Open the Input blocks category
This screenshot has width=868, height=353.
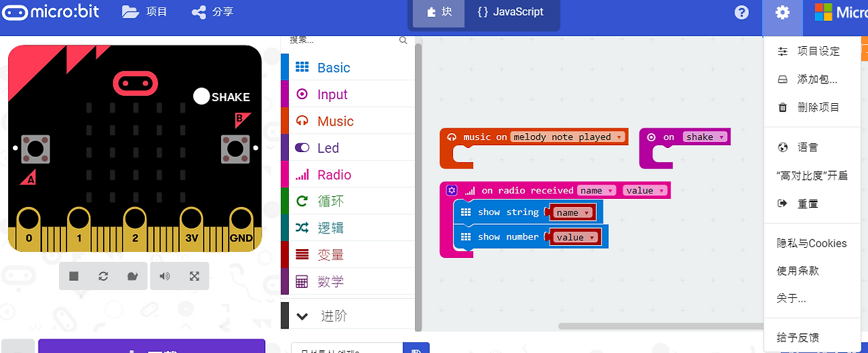347,94
